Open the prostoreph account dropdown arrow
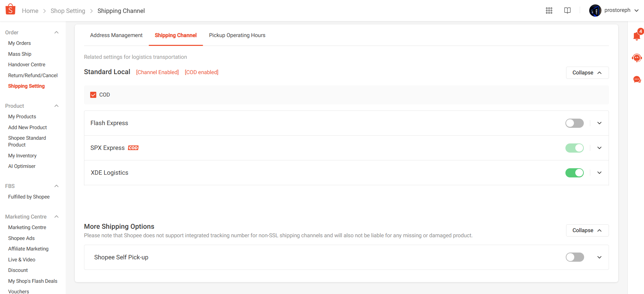The width and height of the screenshot is (644, 294). click(x=637, y=11)
